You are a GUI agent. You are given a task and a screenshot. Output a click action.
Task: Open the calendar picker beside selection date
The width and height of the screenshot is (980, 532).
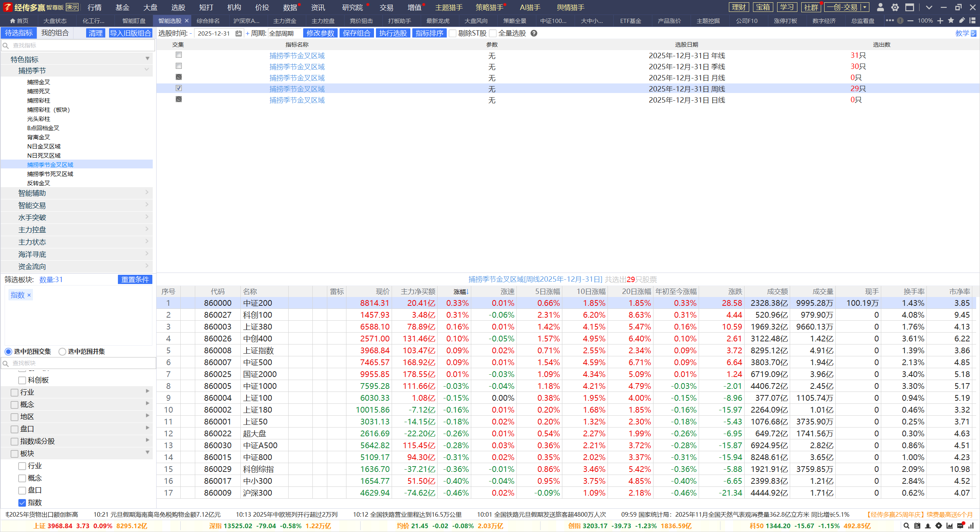pos(238,33)
